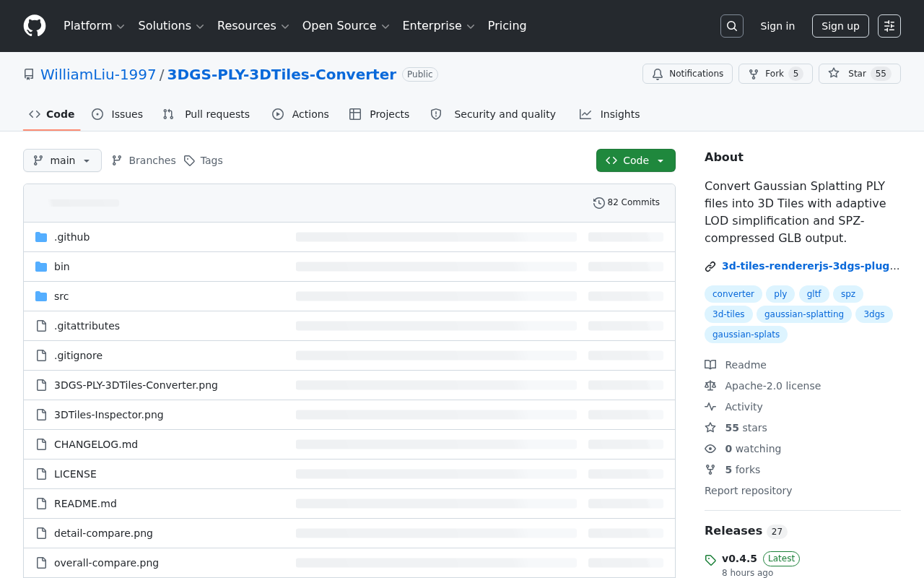
Task: Click the Readme book icon
Action: point(710,365)
